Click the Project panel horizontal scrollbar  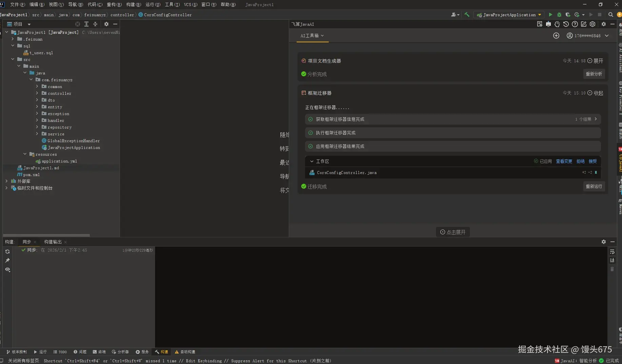(x=46, y=235)
